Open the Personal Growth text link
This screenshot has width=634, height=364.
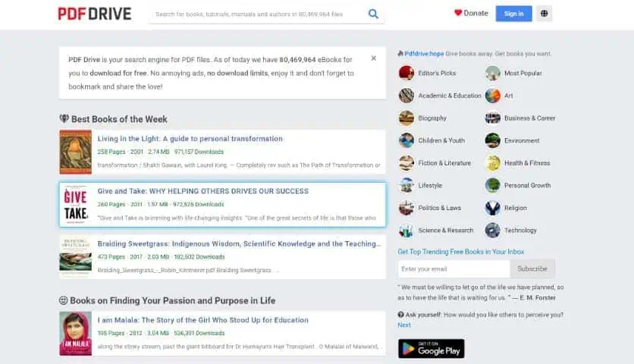point(528,186)
